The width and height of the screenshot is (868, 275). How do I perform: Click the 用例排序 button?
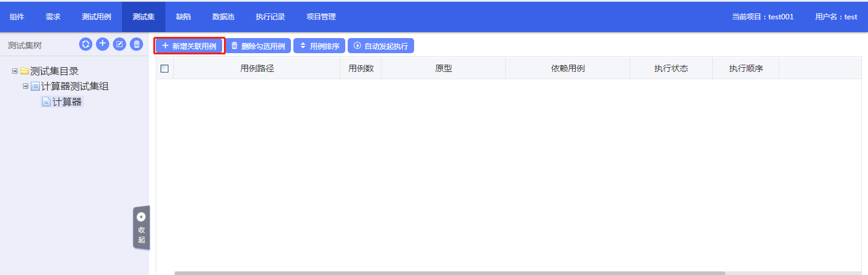319,46
